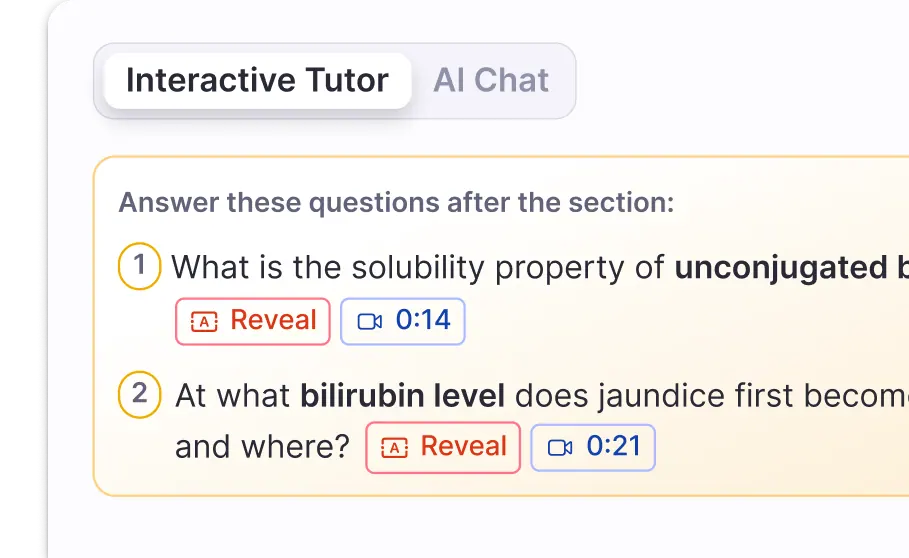Reveal the answer to question 2
Viewport: 909px width, 558px height.
(x=443, y=447)
